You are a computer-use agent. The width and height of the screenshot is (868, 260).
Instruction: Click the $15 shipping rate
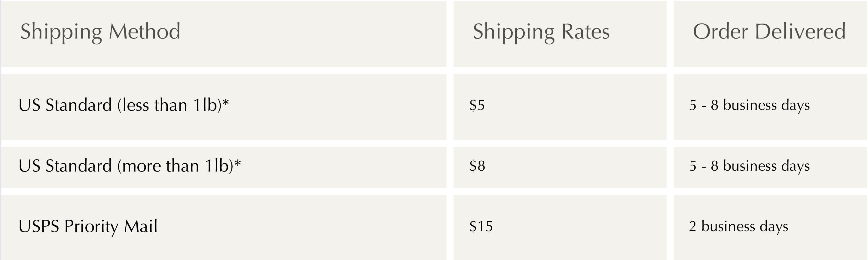pos(481,226)
